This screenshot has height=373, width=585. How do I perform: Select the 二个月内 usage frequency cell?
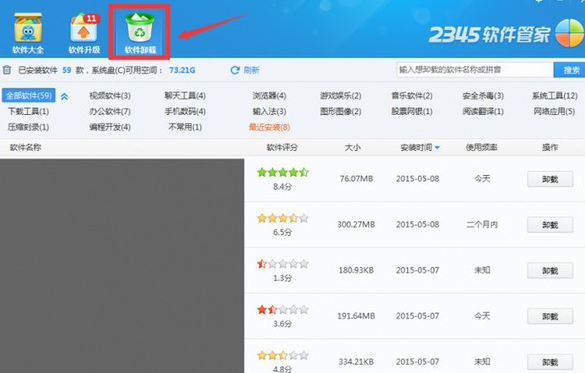click(482, 225)
